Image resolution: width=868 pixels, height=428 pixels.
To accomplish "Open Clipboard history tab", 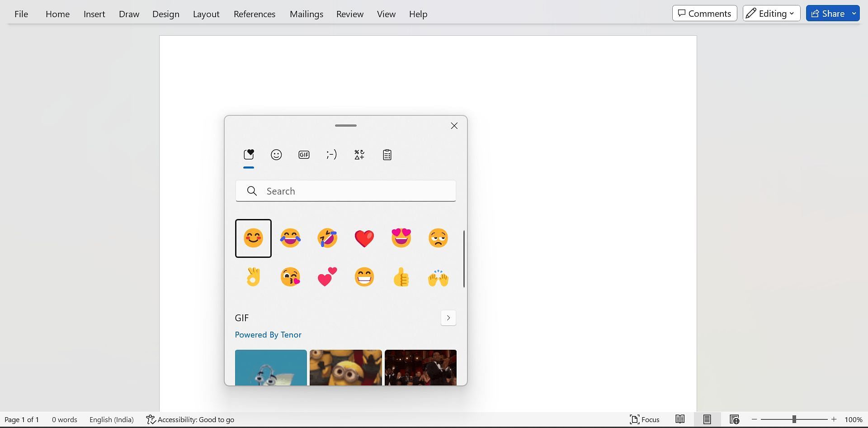I will (x=387, y=155).
